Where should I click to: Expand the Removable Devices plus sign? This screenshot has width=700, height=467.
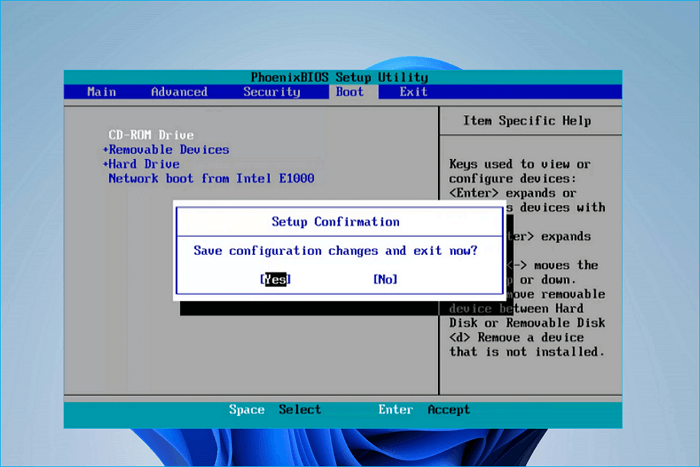(x=105, y=150)
